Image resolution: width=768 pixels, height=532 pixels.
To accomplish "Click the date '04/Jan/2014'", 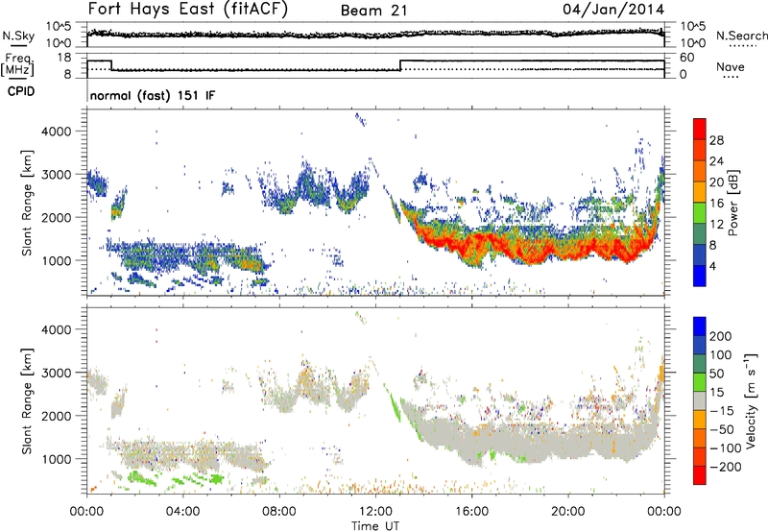I will (x=613, y=9).
